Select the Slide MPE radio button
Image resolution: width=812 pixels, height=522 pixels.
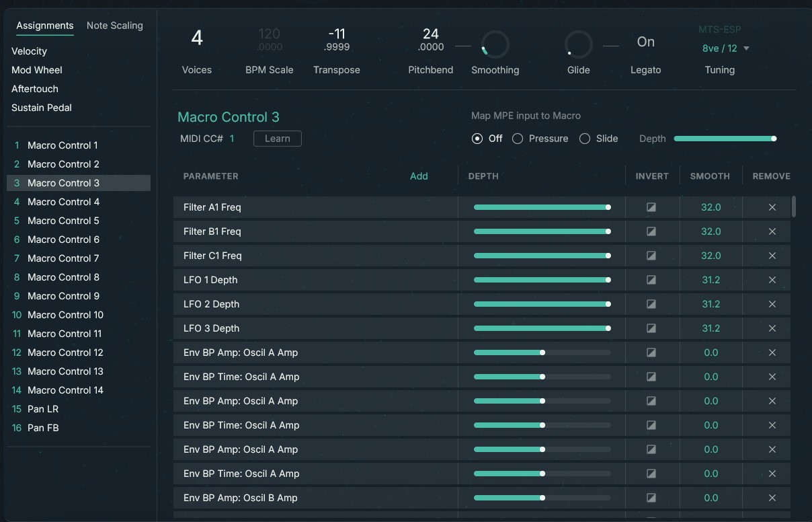[x=585, y=139]
